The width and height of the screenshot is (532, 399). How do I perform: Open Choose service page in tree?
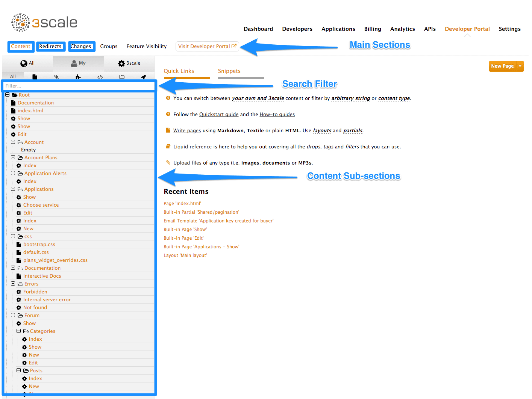[x=41, y=205]
